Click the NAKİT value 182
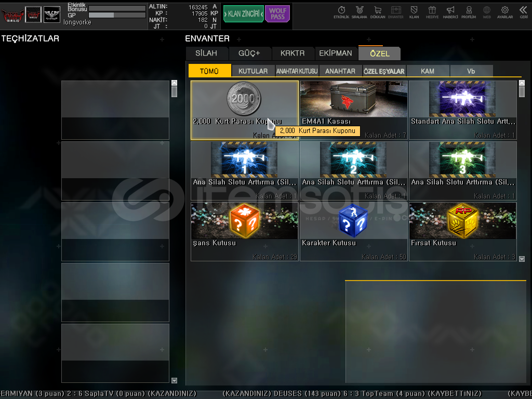Screen dimensions: 532x399 tap(203, 20)
